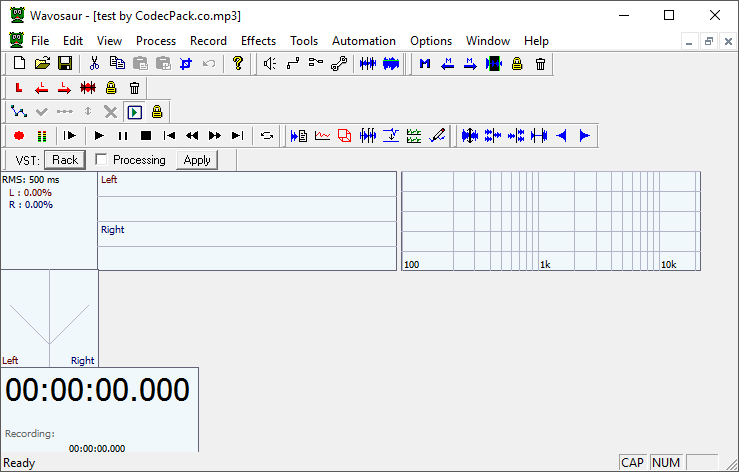Toggle the yellow lock in the marker toolbar

(517, 63)
